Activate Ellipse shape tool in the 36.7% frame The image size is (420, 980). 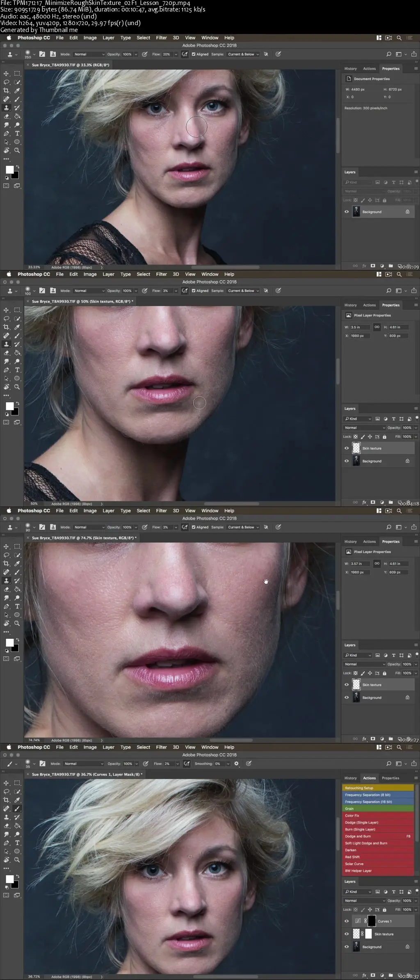click(x=17, y=851)
